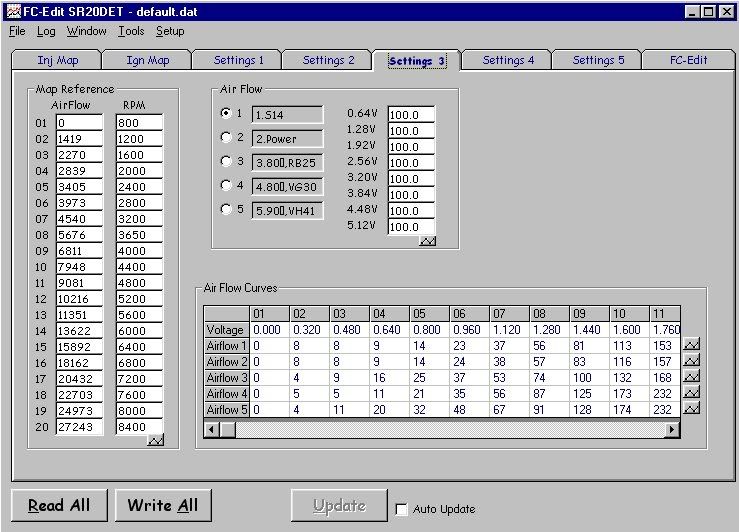Click column header 05 in curves table

point(429,313)
